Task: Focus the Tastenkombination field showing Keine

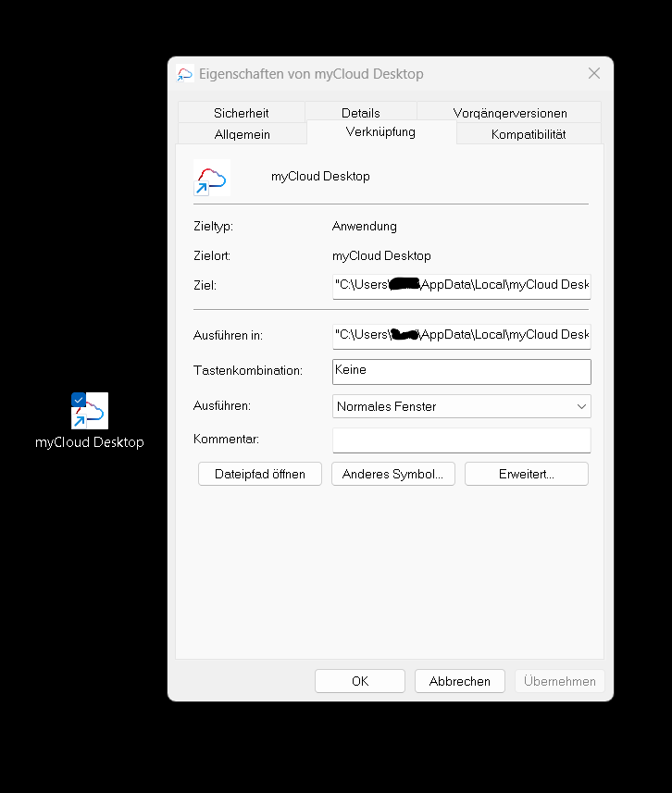Action: coord(462,372)
